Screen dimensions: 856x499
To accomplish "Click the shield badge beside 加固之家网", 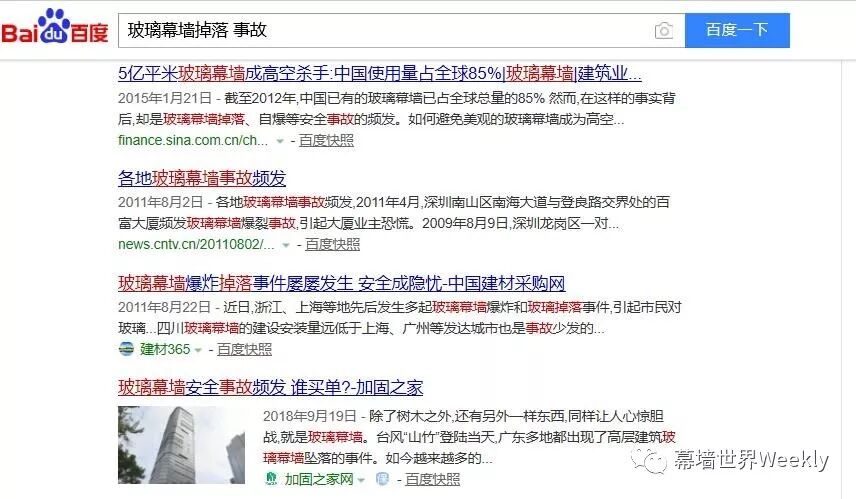I will tap(382, 479).
